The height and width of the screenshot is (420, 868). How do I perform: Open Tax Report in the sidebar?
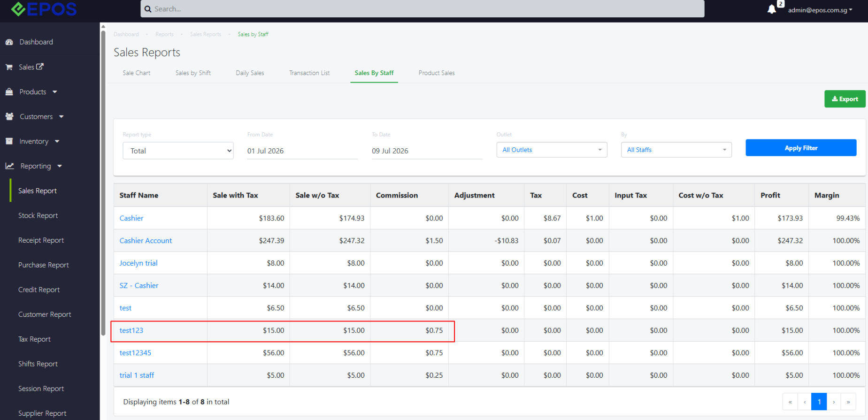(34, 339)
